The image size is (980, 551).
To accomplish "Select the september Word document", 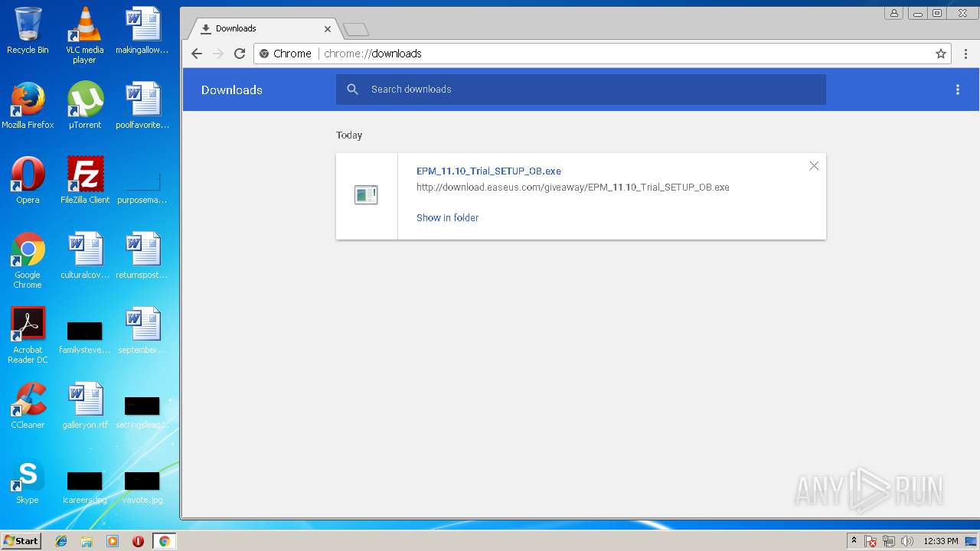I will [142, 331].
